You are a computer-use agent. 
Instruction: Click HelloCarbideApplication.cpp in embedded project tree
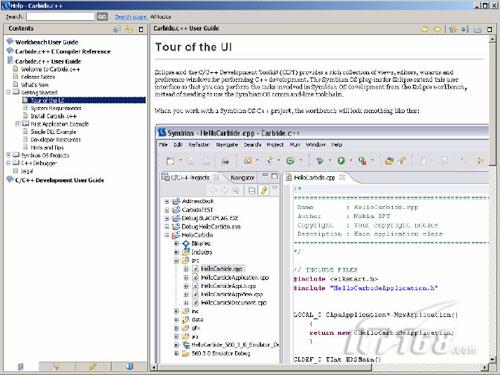[x=235, y=277]
